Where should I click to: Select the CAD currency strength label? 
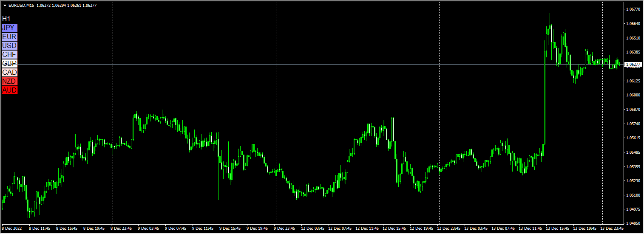(x=10, y=73)
